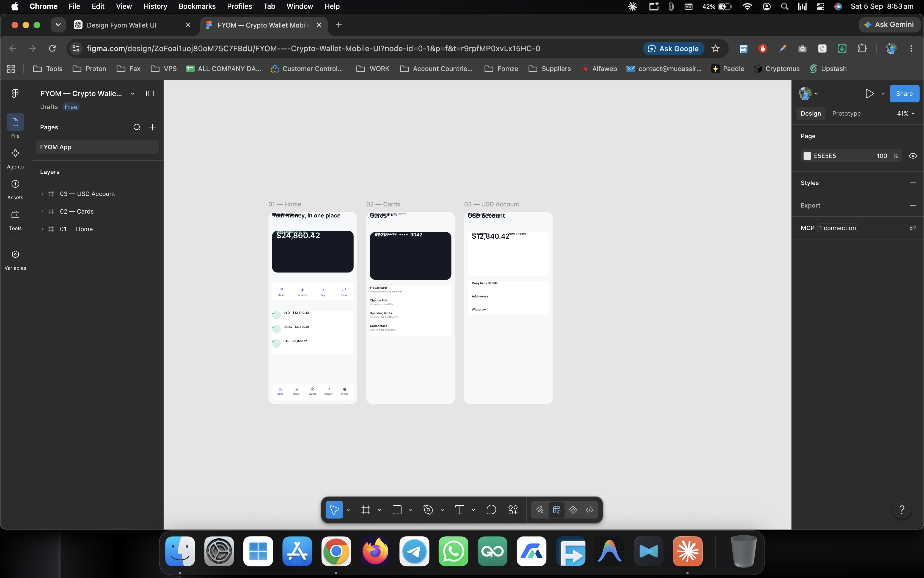
Task: Search pages with magnifier icon
Action: click(137, 127)
